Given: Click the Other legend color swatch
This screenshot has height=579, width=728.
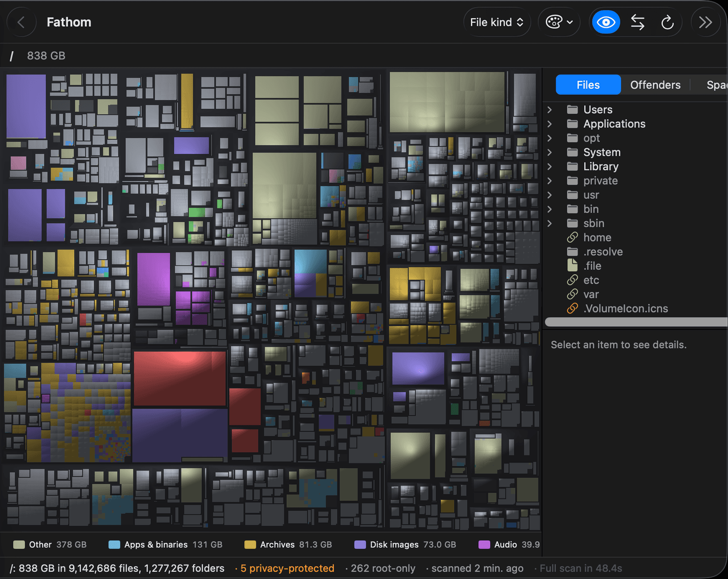Looking at the screenshot, I should coord(19,544).
